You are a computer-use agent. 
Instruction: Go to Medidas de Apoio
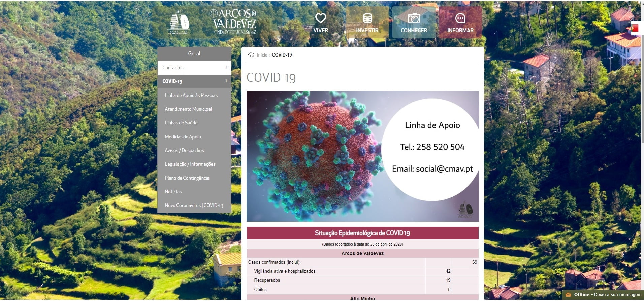click(x=183, y=137)
